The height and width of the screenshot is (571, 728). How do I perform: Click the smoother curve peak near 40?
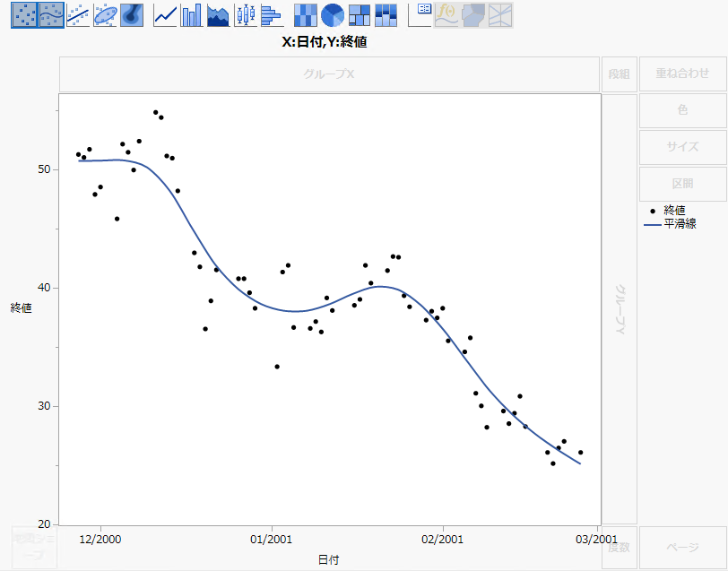(381, 287)
